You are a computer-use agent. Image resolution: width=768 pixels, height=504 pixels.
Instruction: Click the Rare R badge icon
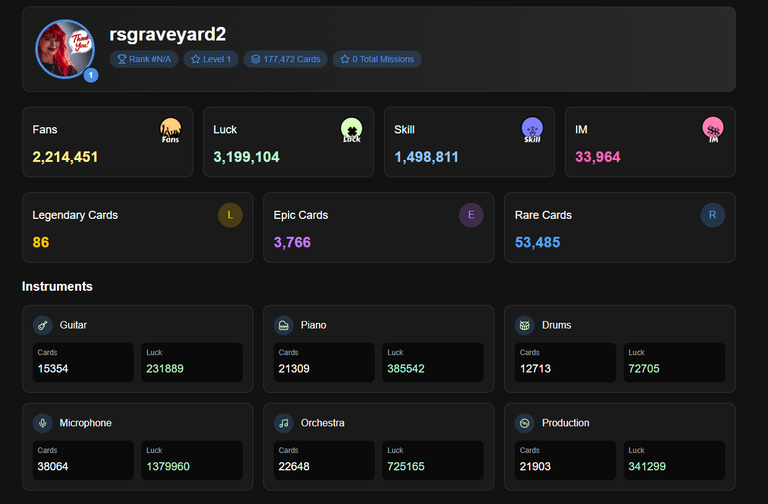coord(713,215)
